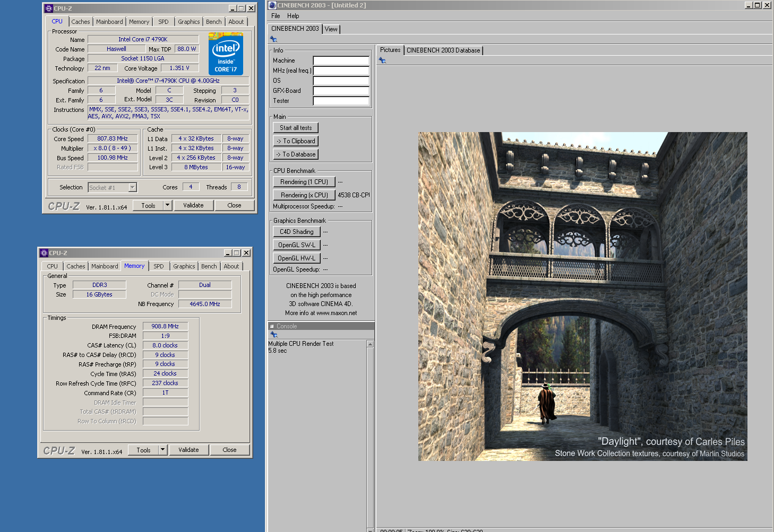Select the Pictures tab

coord(390,50)
